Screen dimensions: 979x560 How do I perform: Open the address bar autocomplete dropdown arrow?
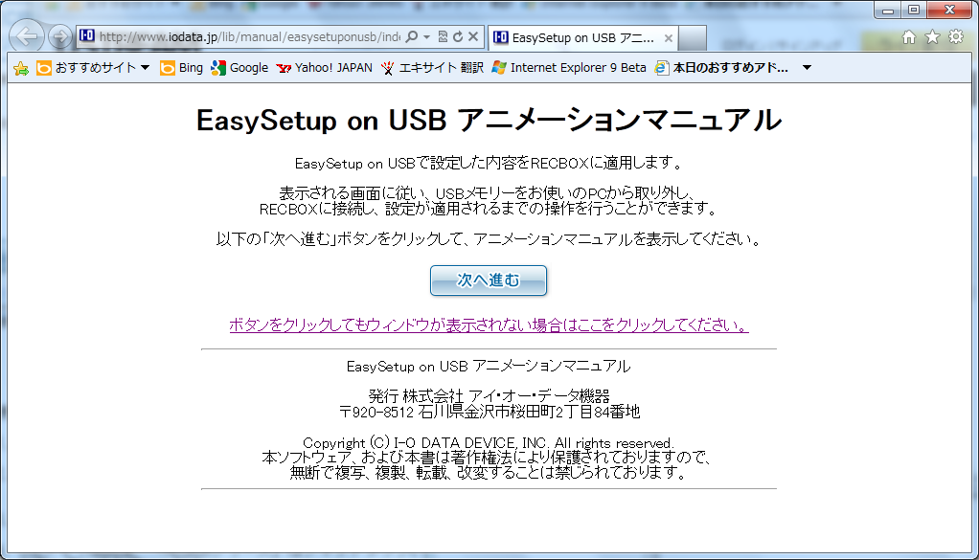426,36
